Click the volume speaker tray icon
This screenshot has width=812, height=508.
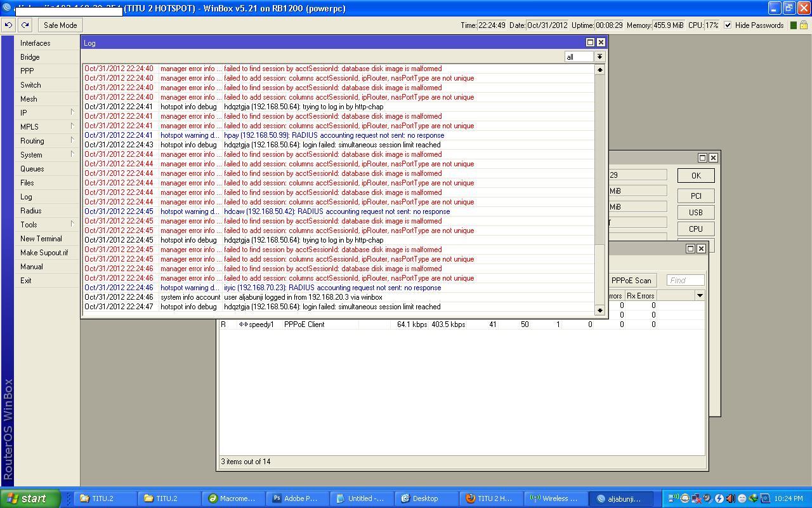[730, 498]
